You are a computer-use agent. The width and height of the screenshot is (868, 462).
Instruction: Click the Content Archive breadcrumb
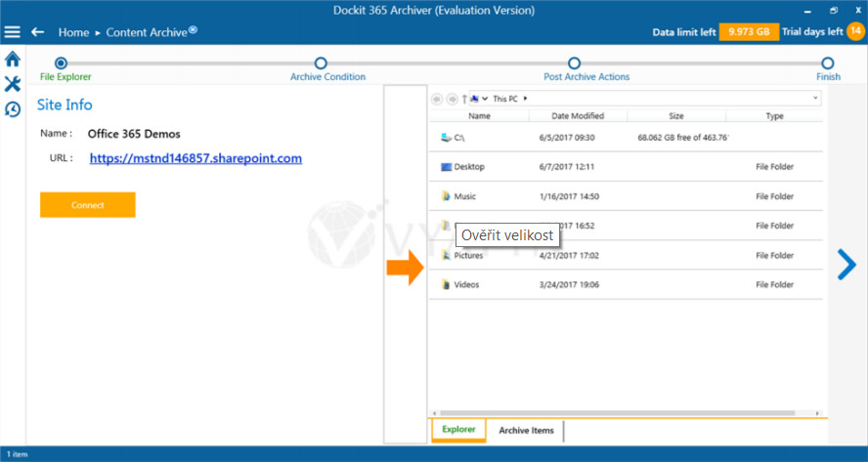(147, 32)
